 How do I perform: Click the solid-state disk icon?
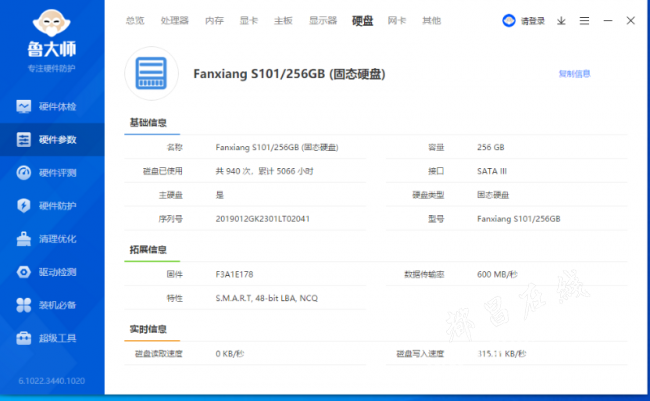151,73
